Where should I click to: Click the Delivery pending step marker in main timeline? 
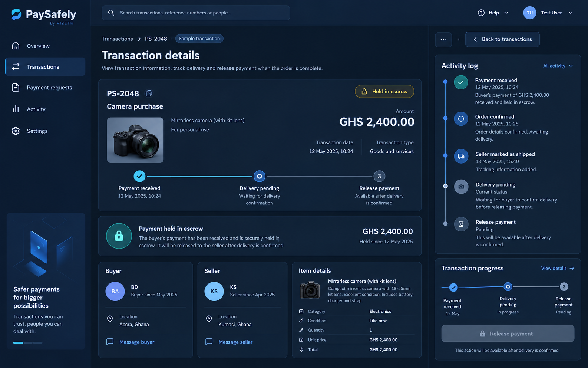pyautogui.click(x=260, y=176)
